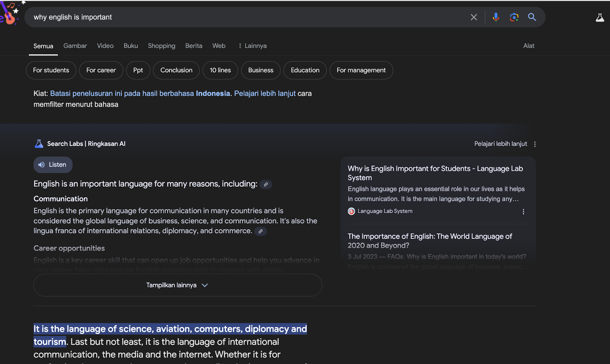Open 'Pelajari lebih lanjut' beside Ringkasan AI
This screenshot has height=364, width=610.
[x=501, y=144]
